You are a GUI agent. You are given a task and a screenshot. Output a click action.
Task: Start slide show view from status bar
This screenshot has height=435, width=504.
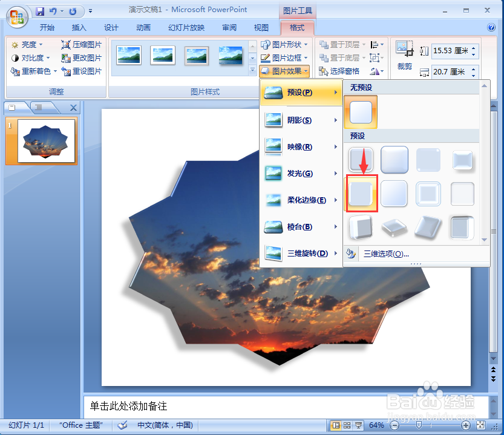pos(358,426)
